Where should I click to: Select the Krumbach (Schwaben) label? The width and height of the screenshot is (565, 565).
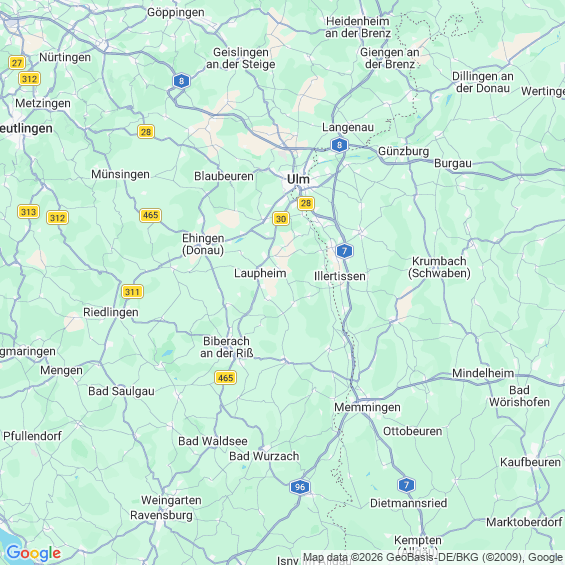tap(439, 267)
